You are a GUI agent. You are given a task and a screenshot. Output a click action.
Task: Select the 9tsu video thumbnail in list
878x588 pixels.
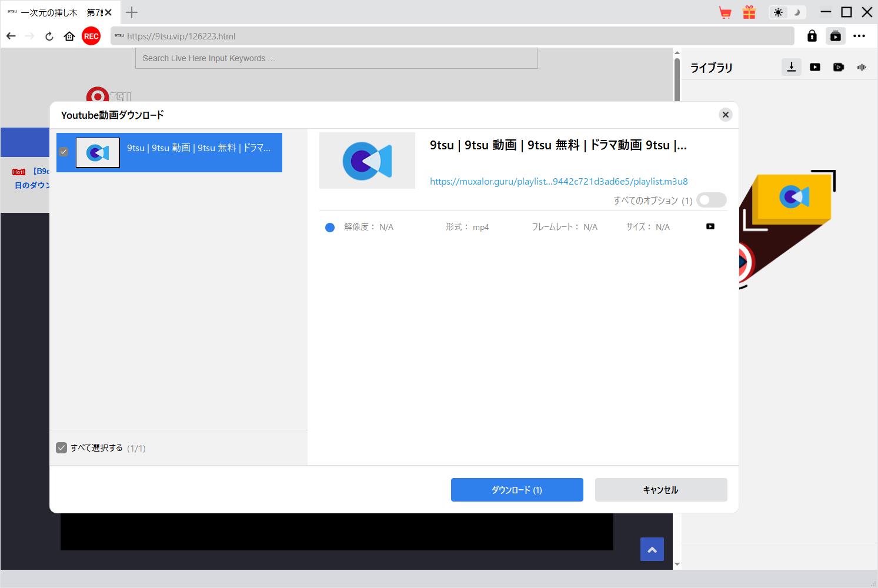coord(98,153)
